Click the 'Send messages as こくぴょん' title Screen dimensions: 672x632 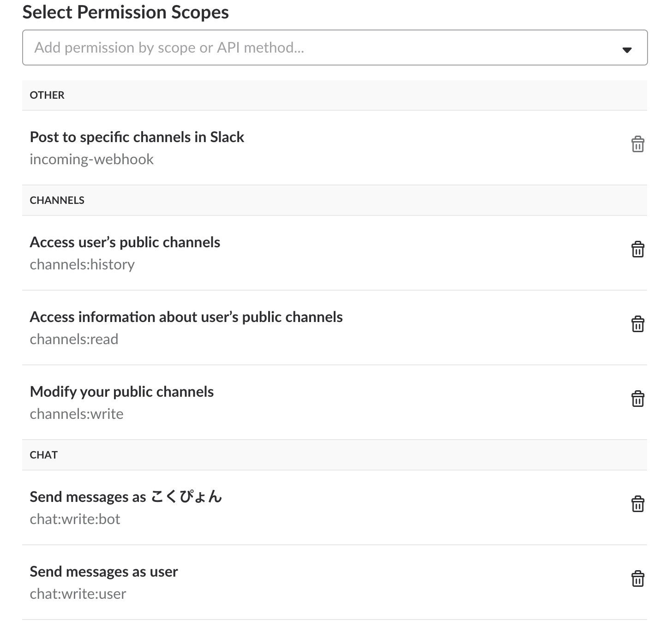(126, 497)
